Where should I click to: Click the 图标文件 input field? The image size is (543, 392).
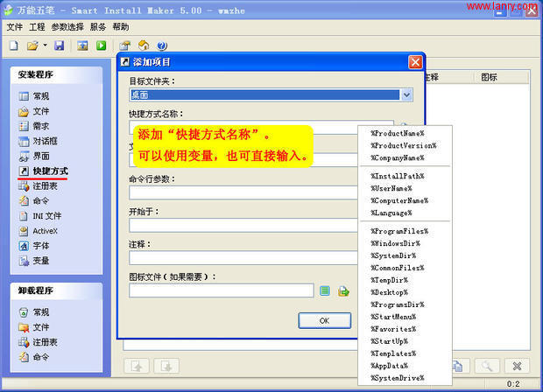(222, 290)
